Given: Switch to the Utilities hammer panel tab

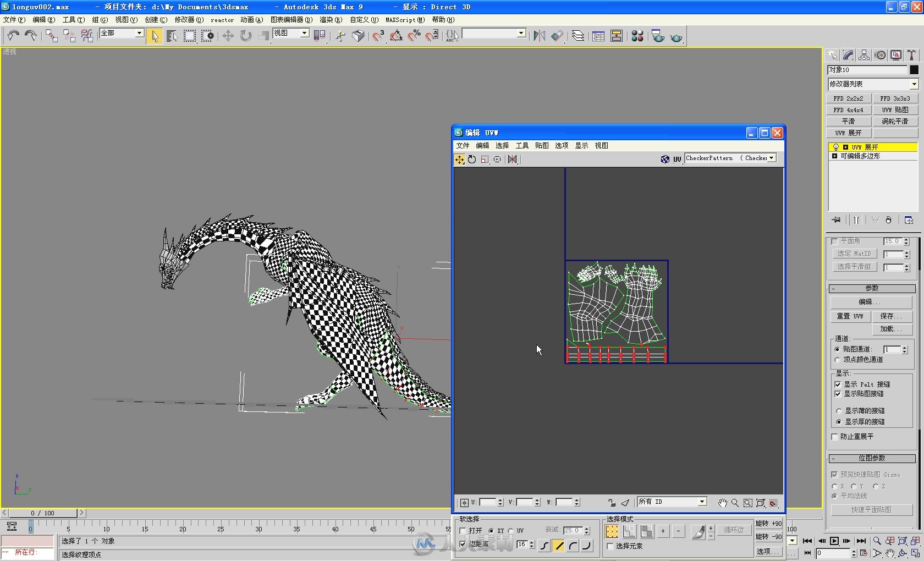Looking at the screenshot, I should (912, 55).
